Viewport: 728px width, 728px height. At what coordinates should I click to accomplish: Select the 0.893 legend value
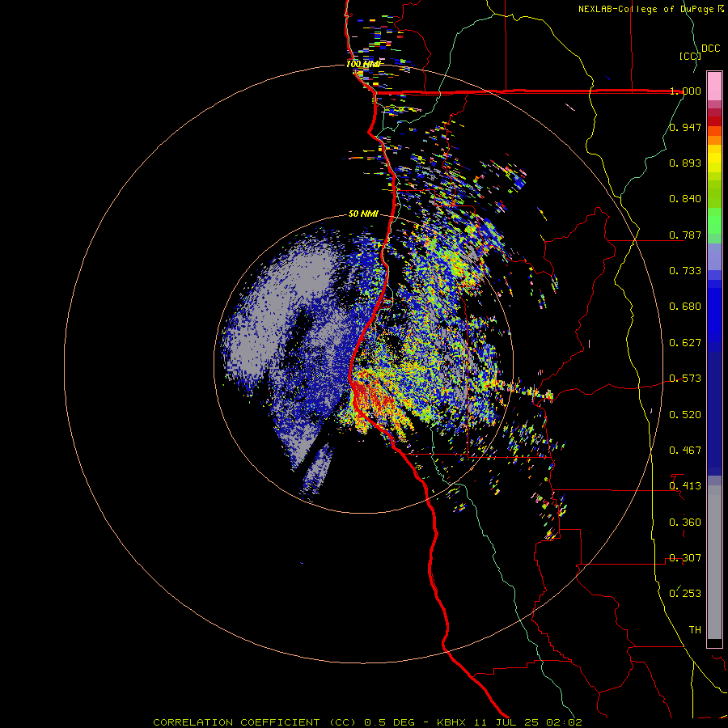click(x=685, y=163)
